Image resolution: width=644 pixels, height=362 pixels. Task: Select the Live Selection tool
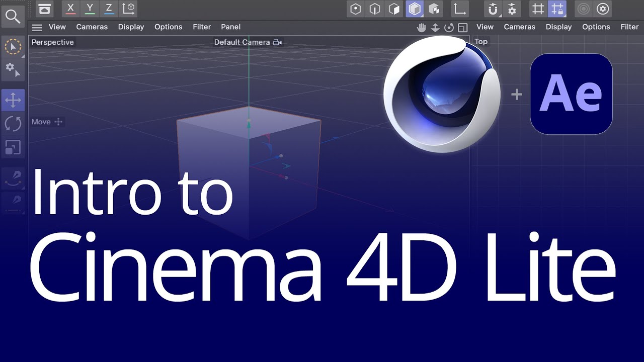click(13, 47)
